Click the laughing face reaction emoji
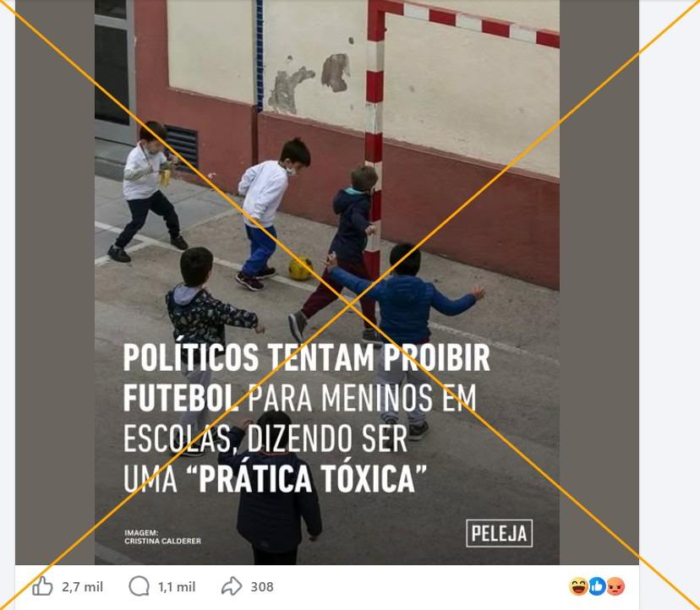This screenshot has width=700, height=610. coord(578,586)
